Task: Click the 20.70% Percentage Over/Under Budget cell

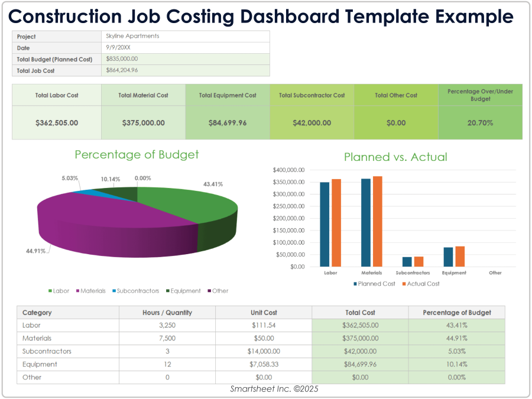Action: [x=480, y=123]
